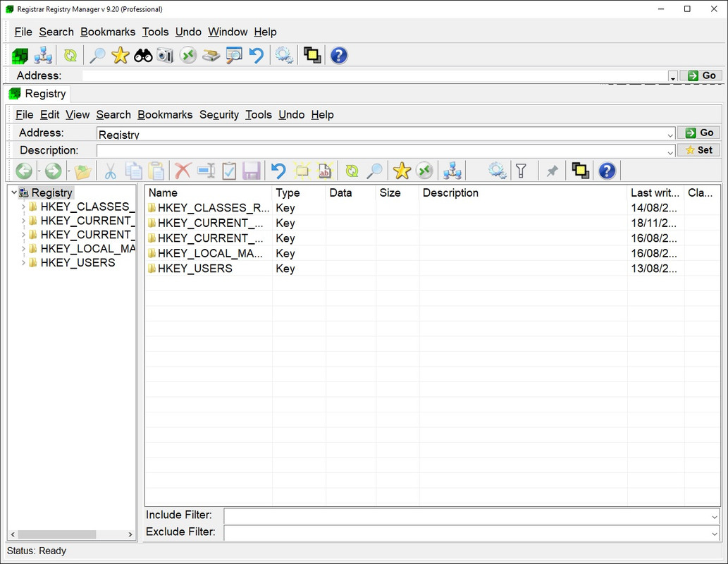
Task: Sort by the Last write column header
Action: [x=655, y=192]
